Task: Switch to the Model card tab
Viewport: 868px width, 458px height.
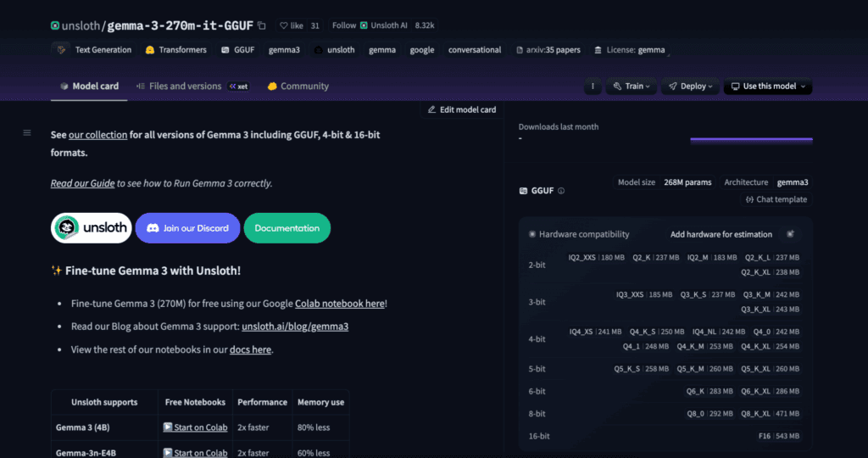Action: [89, 87]
